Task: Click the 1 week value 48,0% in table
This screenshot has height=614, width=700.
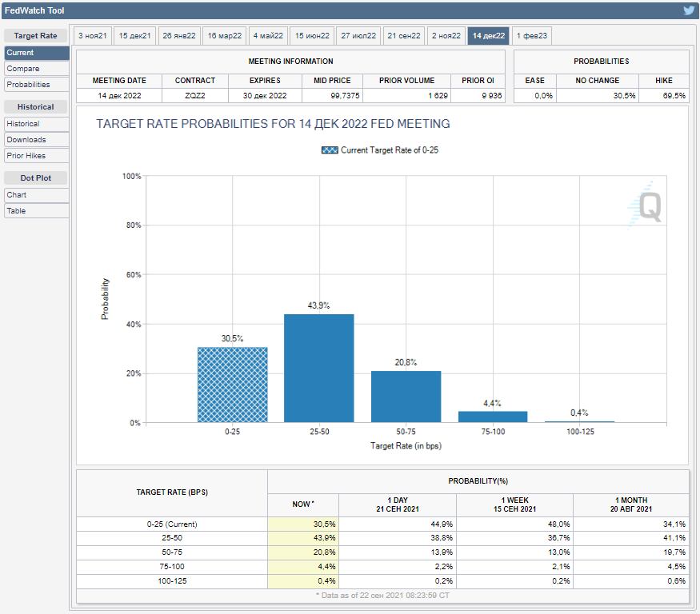Action: point(558,524)
